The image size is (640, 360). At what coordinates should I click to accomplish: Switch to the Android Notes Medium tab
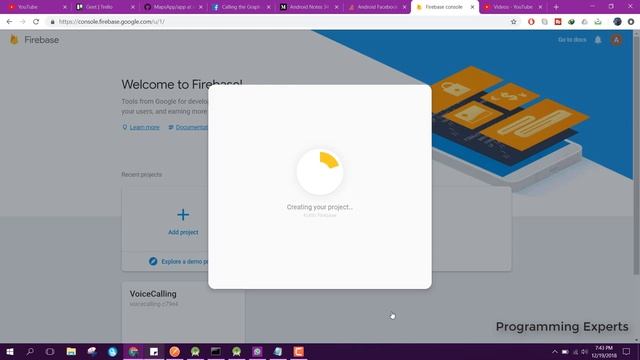(308, 7)
